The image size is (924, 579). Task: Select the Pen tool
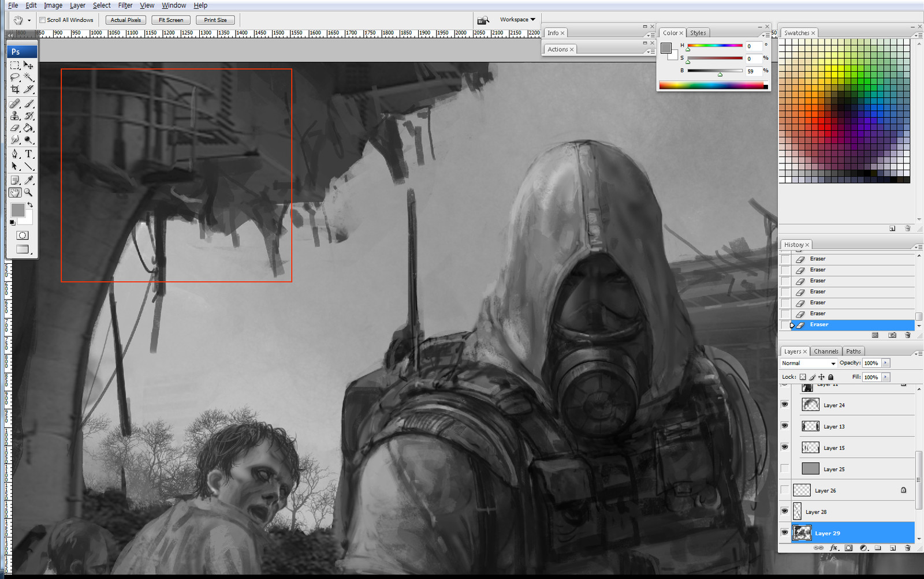click(15, 154)
